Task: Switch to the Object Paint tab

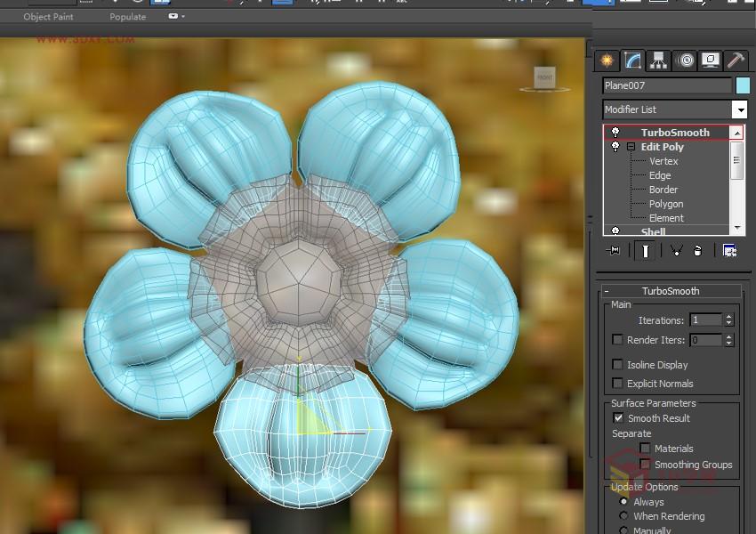Action: (49, 16)
